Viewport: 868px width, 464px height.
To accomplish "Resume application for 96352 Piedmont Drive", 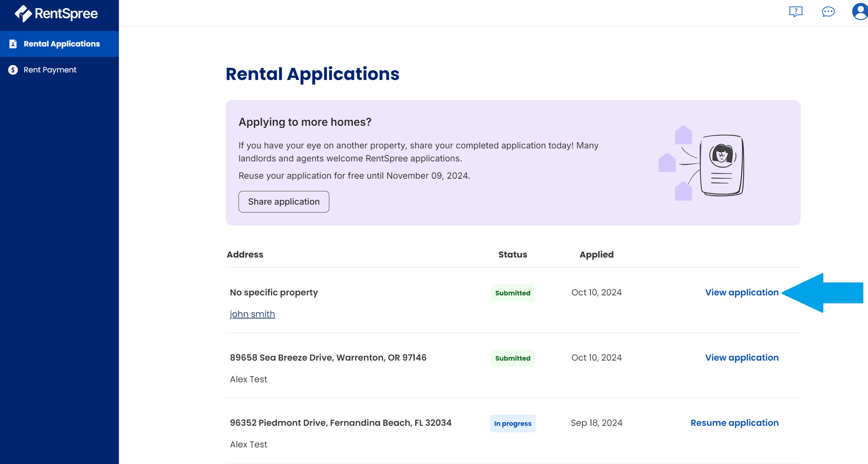I will (x=734, y=423).
